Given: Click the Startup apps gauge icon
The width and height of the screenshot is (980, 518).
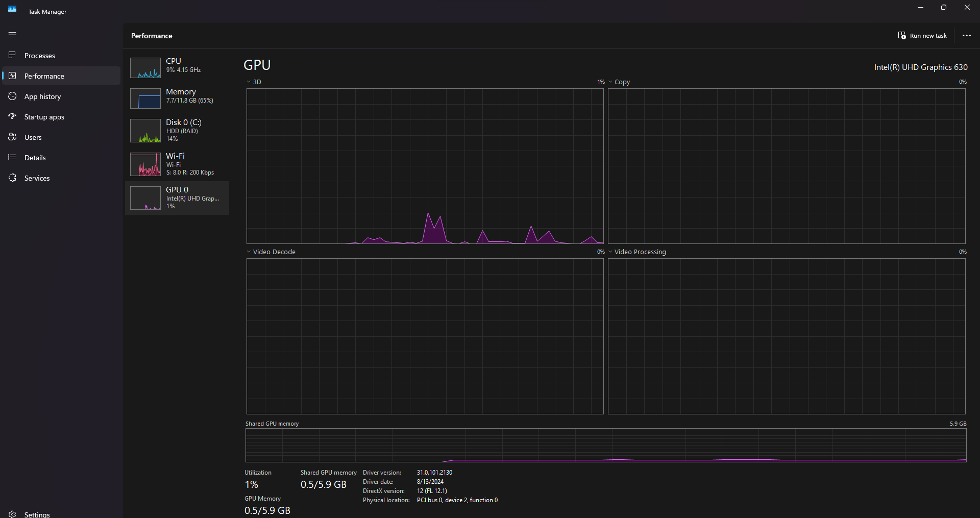Looking at the screenshot, I should coord(12,116).
